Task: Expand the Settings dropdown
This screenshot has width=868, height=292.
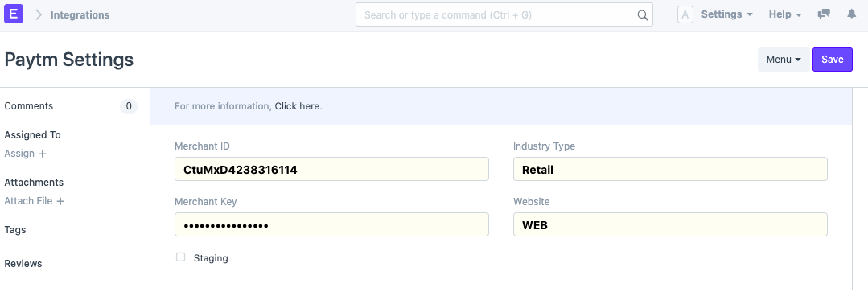Action: click(x=727, y=14)
